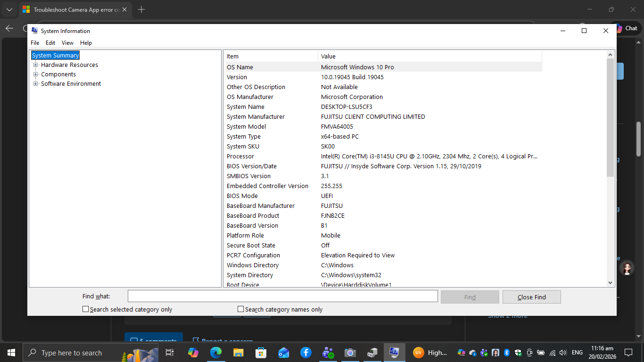Open Task View on the taskbar

[170, 353]
